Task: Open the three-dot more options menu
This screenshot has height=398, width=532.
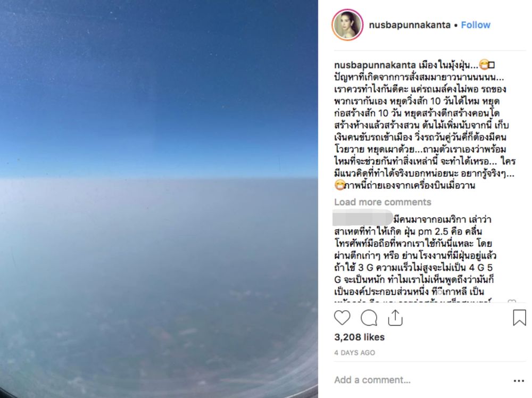Action: [519, 380]
